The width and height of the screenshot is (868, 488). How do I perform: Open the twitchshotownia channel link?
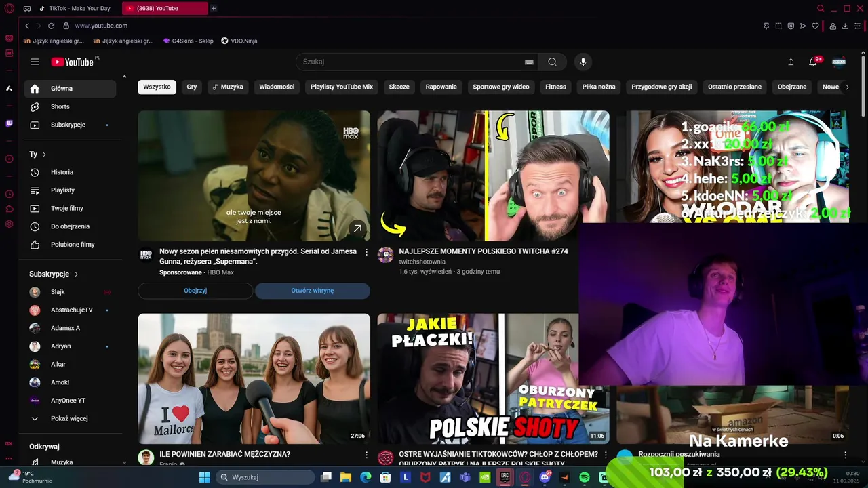pyautogui.click(x=422, y=262)
